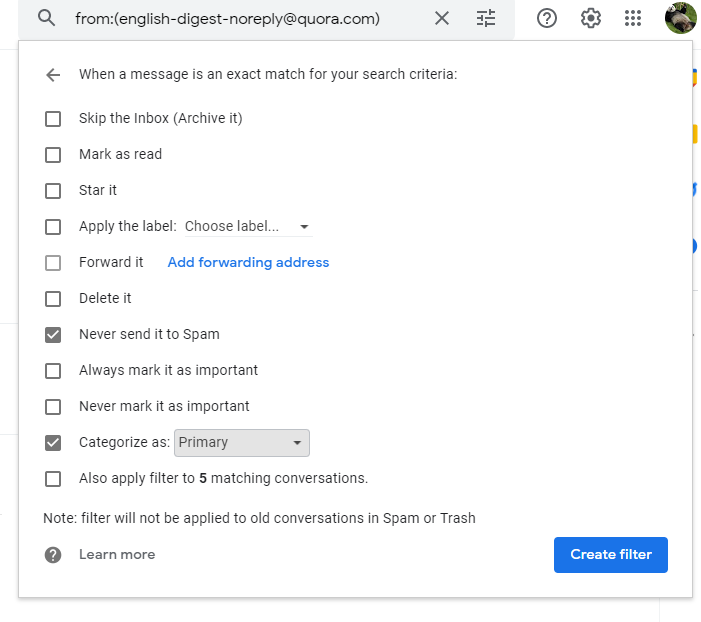Viewport: 701px width, 622px height.
Task: Open the Google apps grid
Action: click(x=633, y=18)
